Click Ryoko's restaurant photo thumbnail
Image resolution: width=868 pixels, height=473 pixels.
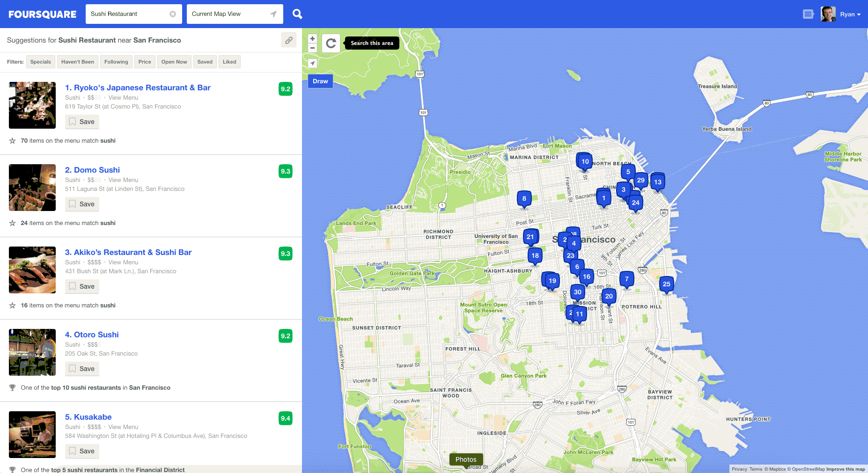pyautogui.click(x=32, y=105)
